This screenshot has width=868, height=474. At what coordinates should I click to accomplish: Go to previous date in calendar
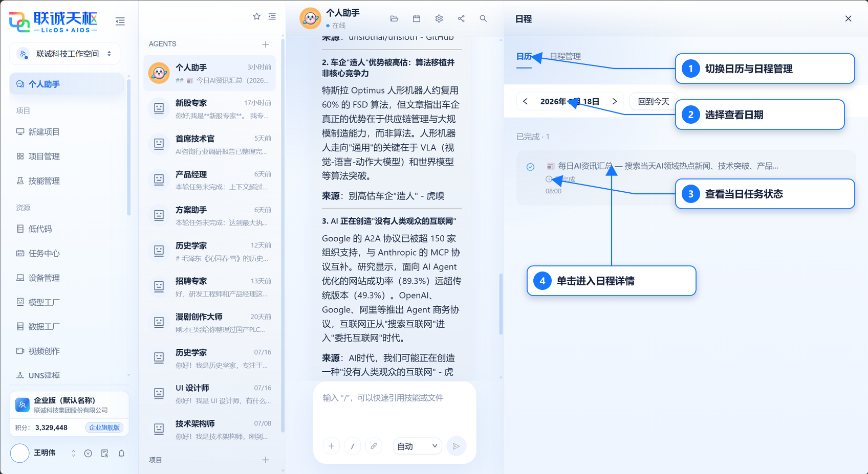coord(525,101)
